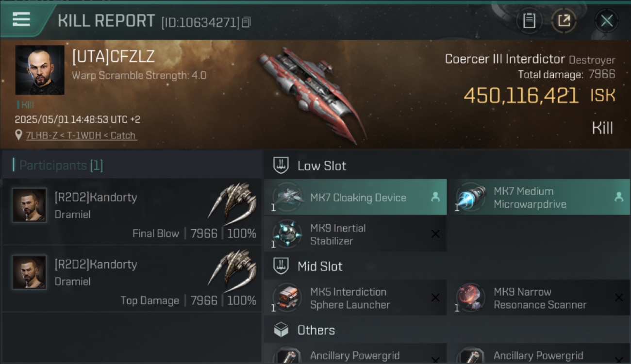This screenshot has height=364, width=631.
Task: Select the pilot marker on Medium Microwarpdrive
Action: (x=619, y=197)
